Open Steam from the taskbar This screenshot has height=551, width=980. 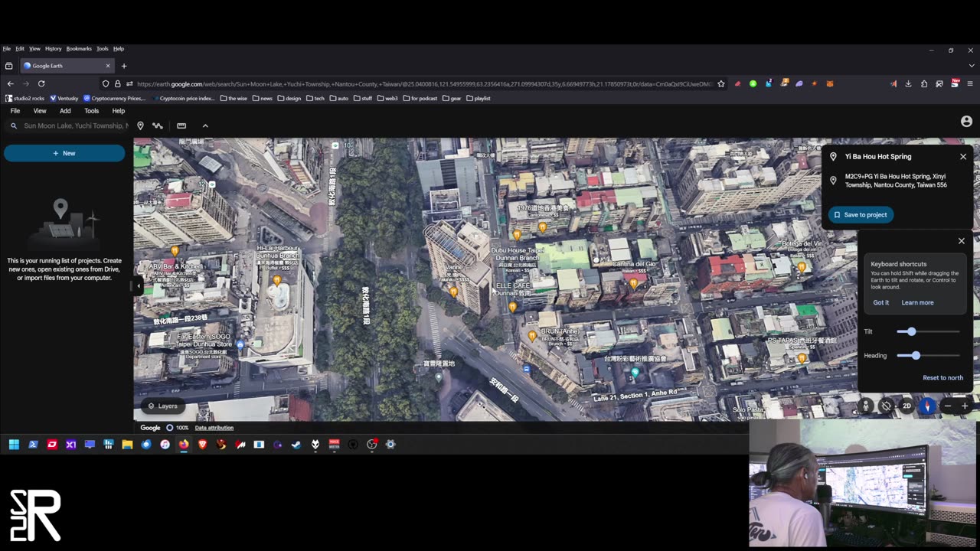pyautogui.click(x=296, y=444)
